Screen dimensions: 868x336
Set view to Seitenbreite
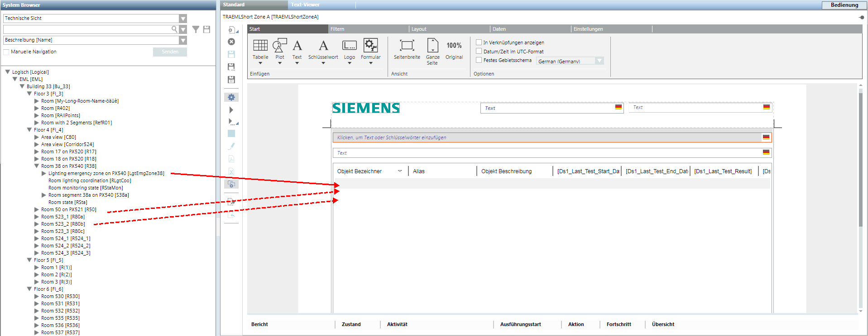coord(407,46)
